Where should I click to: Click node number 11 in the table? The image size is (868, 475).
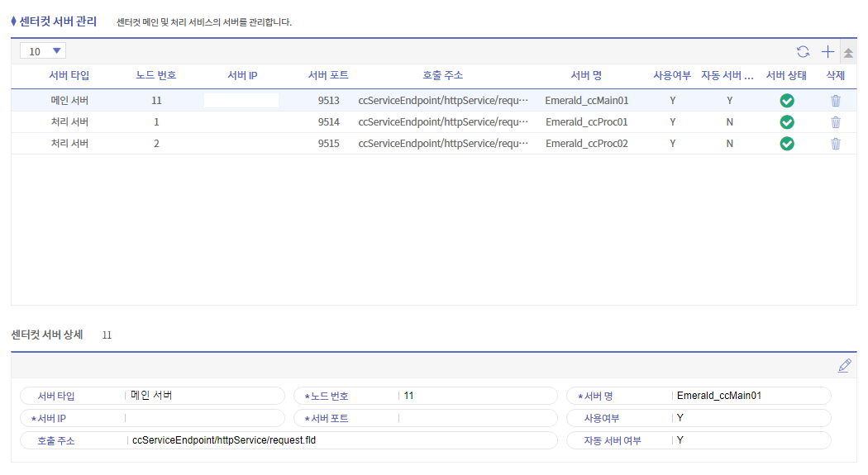tap(156, 101)
